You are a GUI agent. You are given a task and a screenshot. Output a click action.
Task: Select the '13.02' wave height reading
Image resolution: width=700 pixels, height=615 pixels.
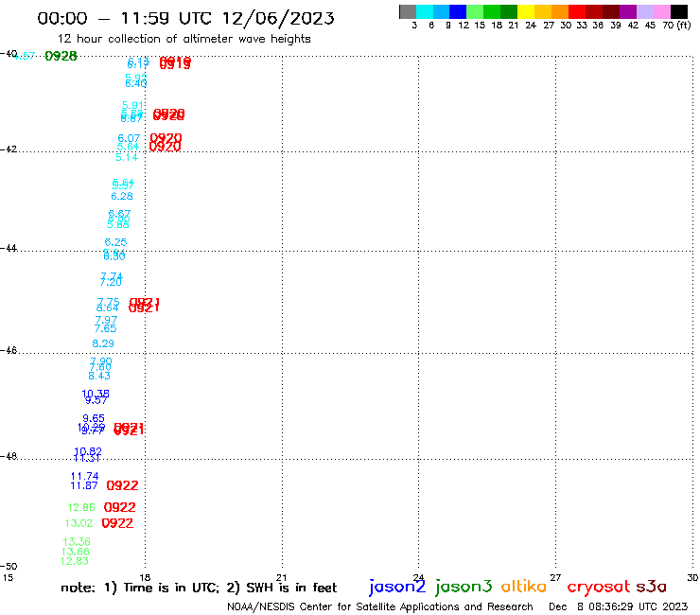click(x=79, y=523)
